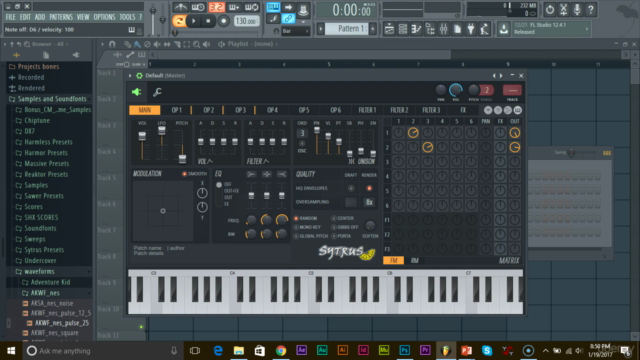The image size is (640, 360).
Task: Click the step editing arrow icon
Action: point(288,7)
